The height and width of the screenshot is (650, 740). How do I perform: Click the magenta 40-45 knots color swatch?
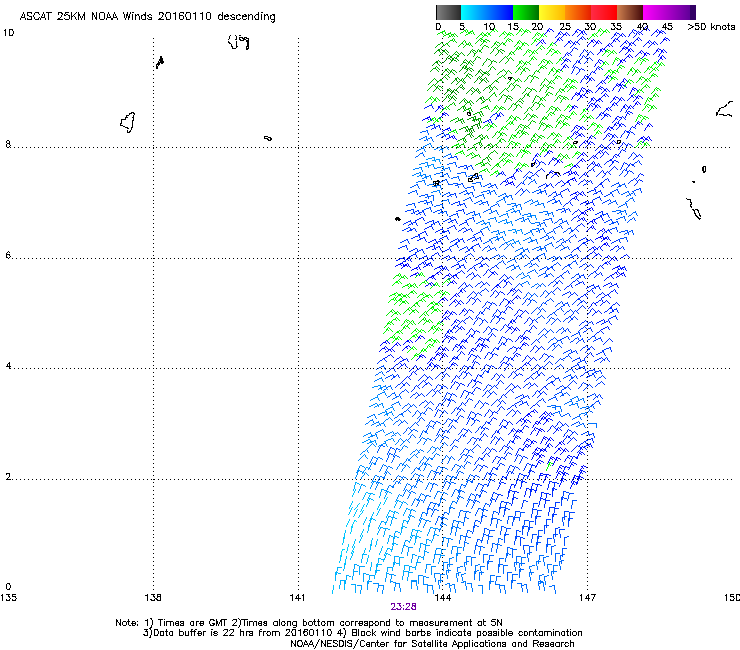pos(656,12)
